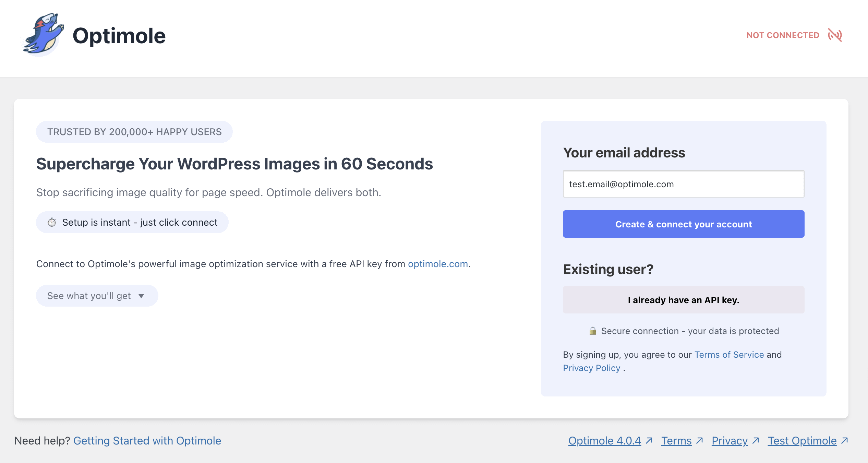Open Getting Started with Optimole help link
868x463 pixels.
(x=147, y=441)
